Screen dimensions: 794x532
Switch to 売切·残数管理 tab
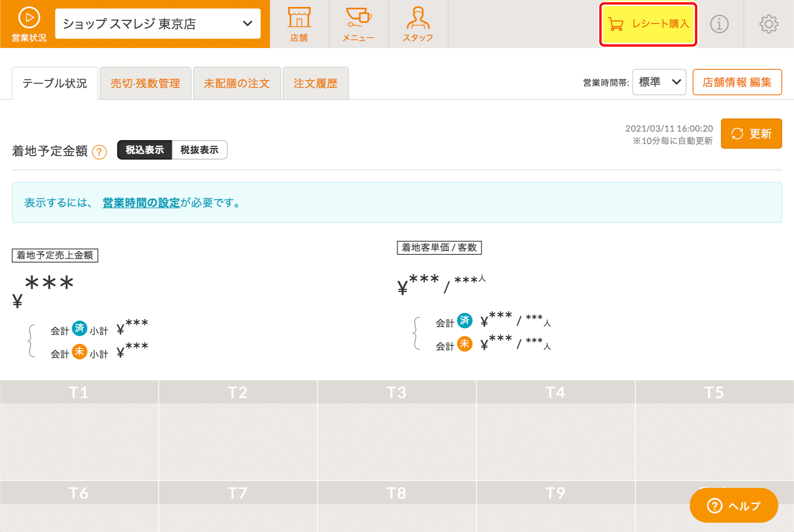point(145,83)
